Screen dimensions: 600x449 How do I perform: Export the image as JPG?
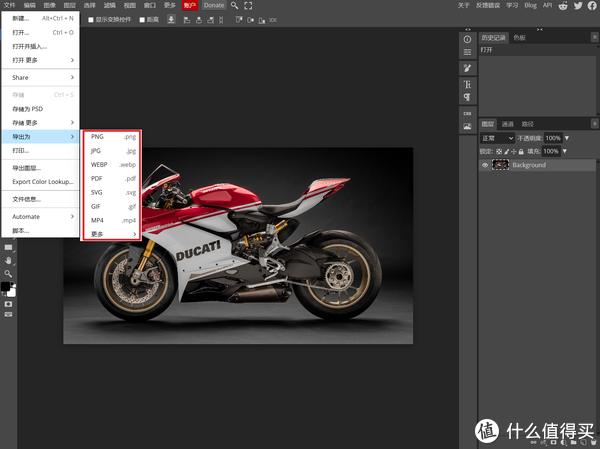[x=111, y=150]
